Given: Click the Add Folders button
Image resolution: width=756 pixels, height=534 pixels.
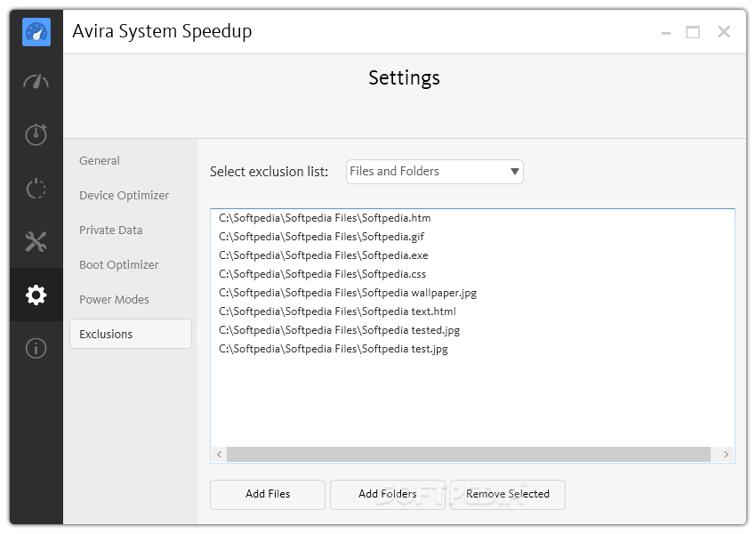Looking at the screenshot, I should coord(387,495).
